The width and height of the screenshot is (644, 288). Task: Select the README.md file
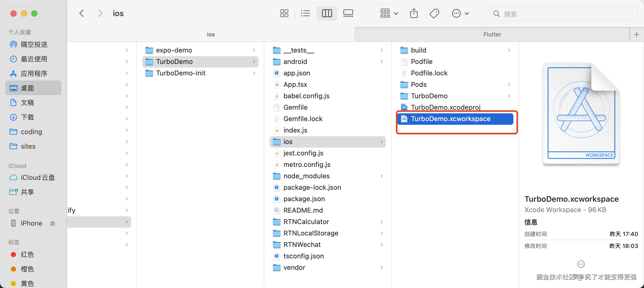click(x=328, y=210)
